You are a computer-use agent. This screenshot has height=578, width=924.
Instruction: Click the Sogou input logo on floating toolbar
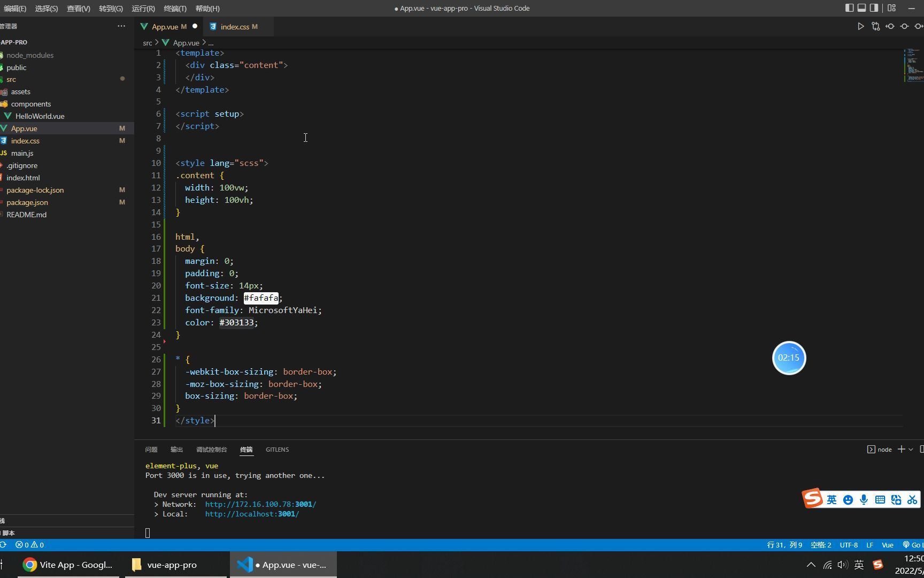[x=812, y=498]
